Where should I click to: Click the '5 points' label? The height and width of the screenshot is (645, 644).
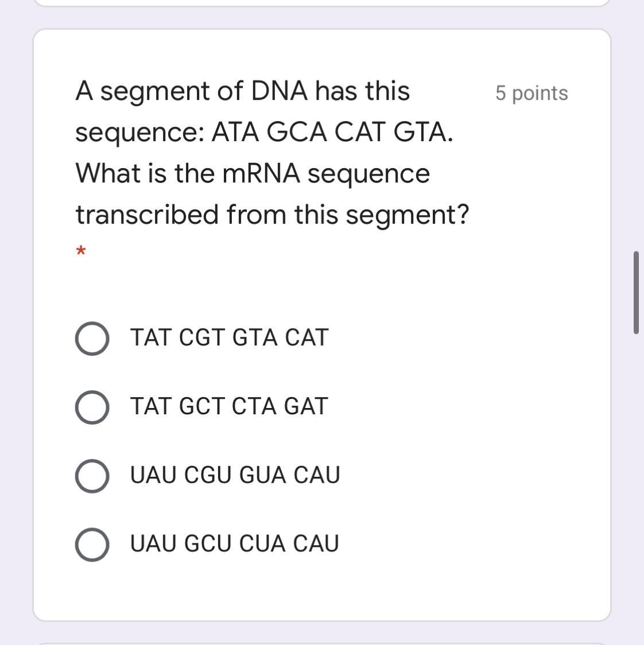(x=532, y=93)
